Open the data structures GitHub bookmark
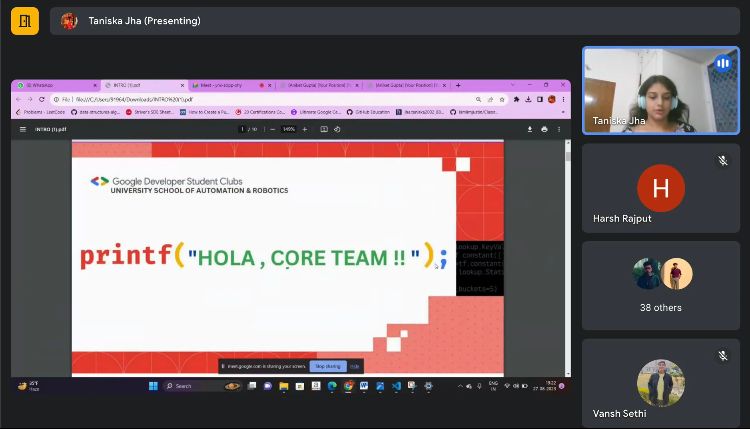Viewport: 750px width, 429px height. click(96, 112)
